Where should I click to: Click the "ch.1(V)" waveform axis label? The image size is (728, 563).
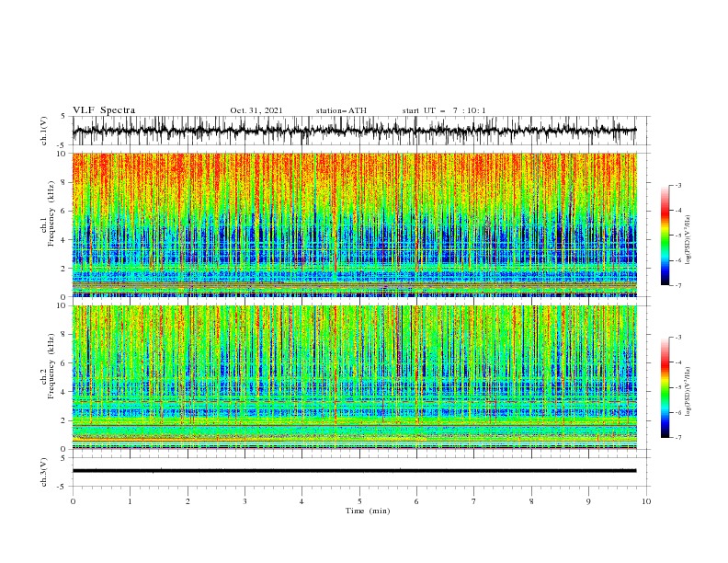pyautogui.click(x=44, y=131)
